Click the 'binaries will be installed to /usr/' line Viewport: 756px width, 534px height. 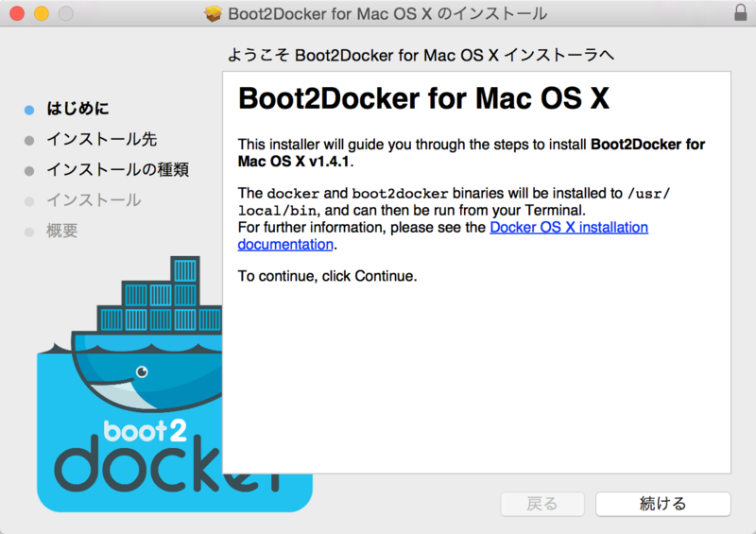[455, 194]
